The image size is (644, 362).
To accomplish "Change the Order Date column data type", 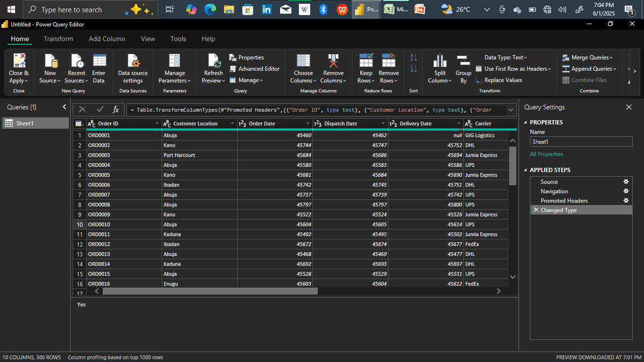I will click(x=242, y=123).
